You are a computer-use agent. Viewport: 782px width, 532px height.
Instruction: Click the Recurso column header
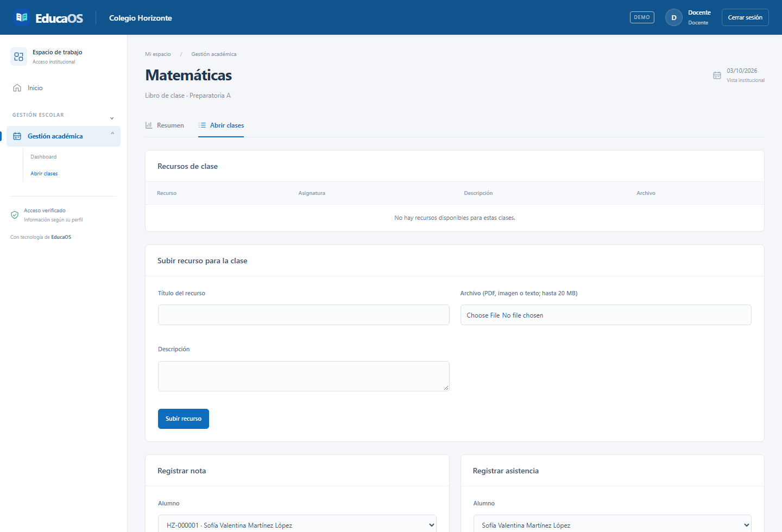(167, 193)
